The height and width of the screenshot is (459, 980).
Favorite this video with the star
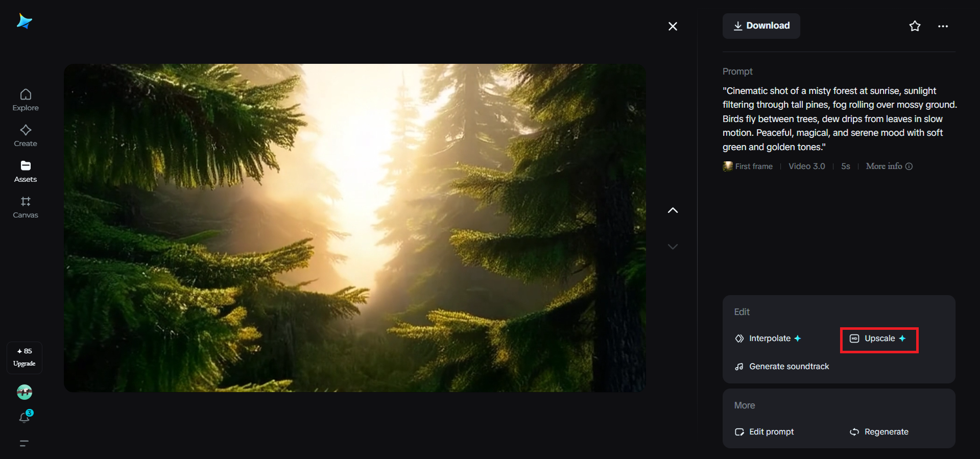click(915, 26)
